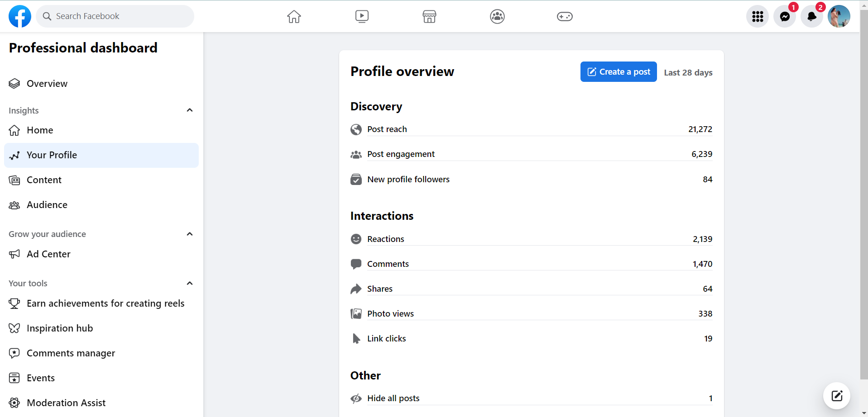Click the butterfly icon for Inspiration hub
The width and height of the screenshot is (868, 417).
(14, 328)
